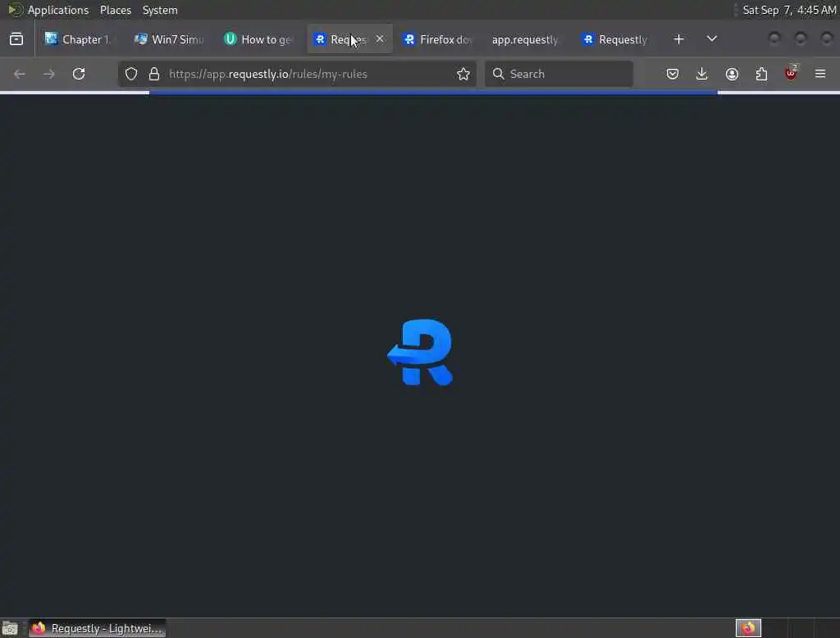Click the date and time clock
Image resolution: width=840 pixels, height=638 pixels.
[789, 10]
